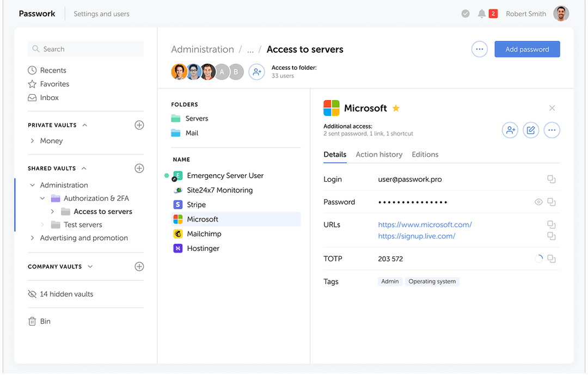Go to Administration breadcrumb
The width and height of the screenshot is (588, 375).
pyautogui.click(x=203, y=49)
